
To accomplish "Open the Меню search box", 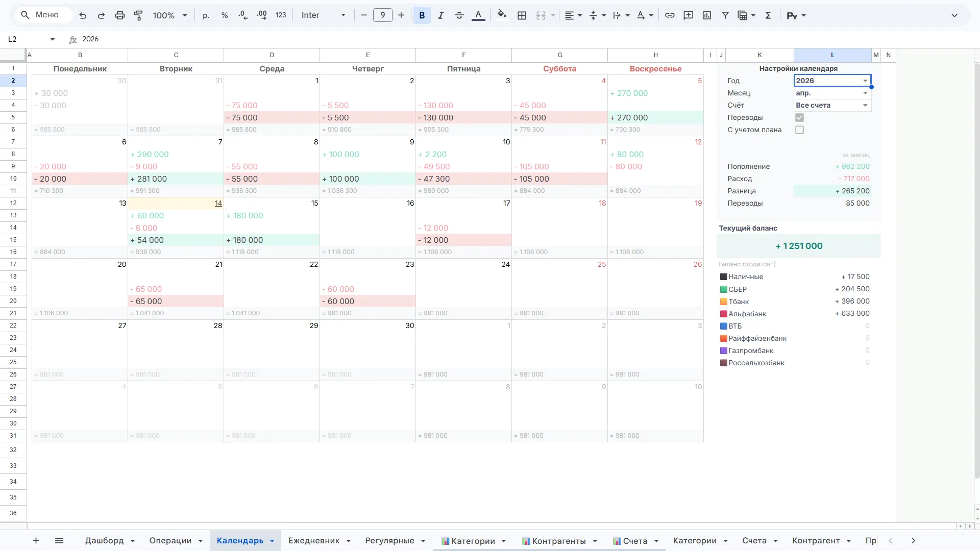I will pos(43,15).
